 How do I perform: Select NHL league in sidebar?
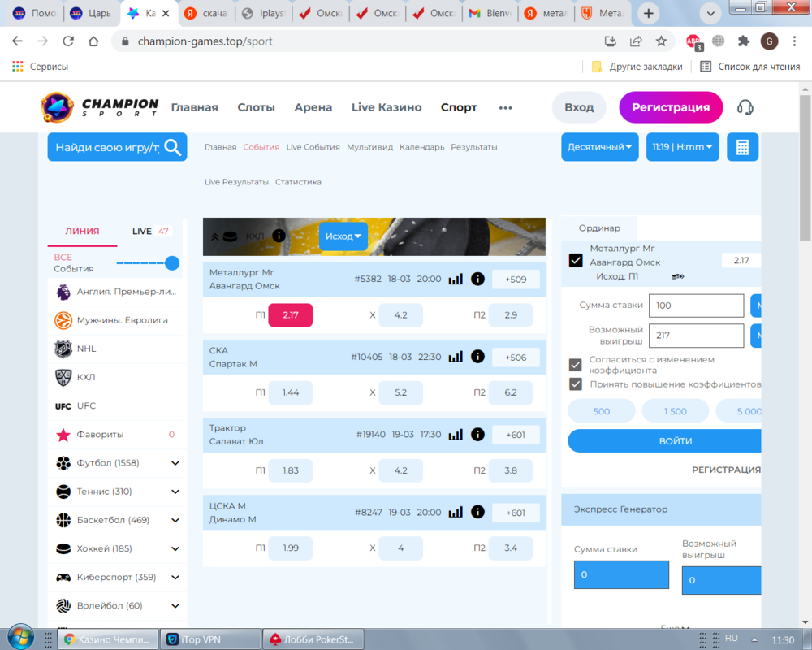116,349
